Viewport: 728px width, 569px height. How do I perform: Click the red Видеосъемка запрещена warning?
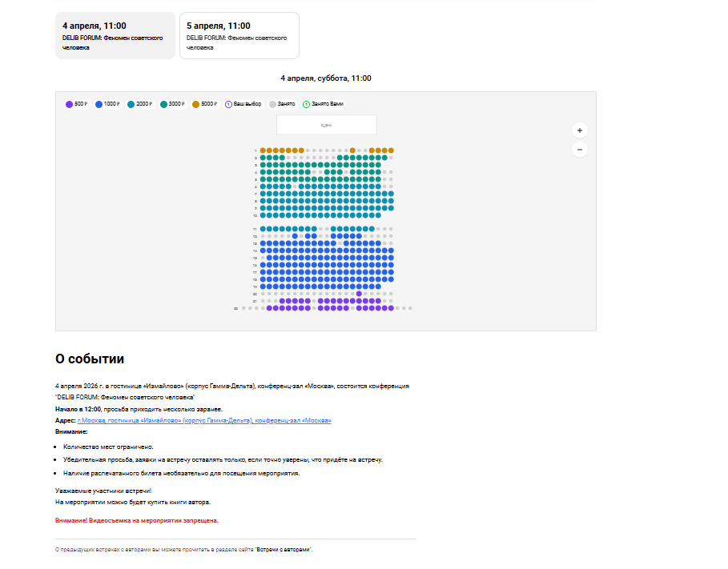(x=137, y=521)
